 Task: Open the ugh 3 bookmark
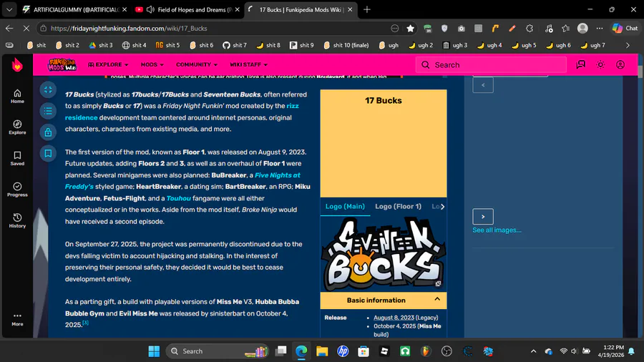click(x=455, y=45)
